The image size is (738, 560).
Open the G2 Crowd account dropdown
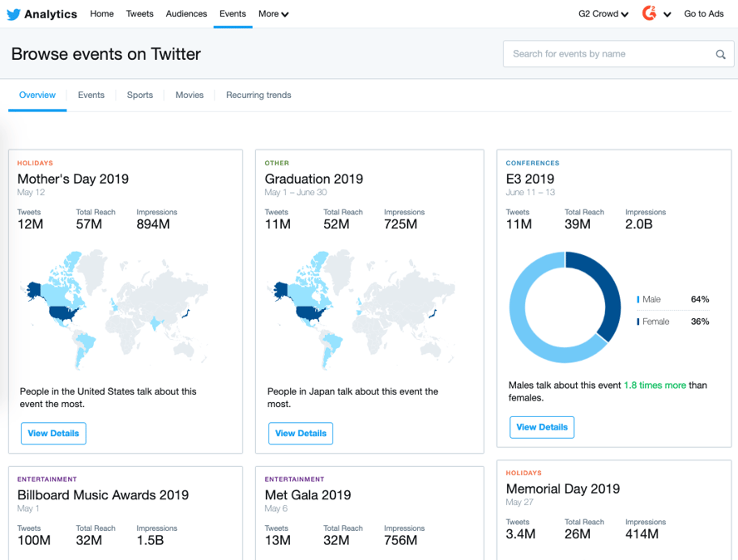[x=603, y=13]
